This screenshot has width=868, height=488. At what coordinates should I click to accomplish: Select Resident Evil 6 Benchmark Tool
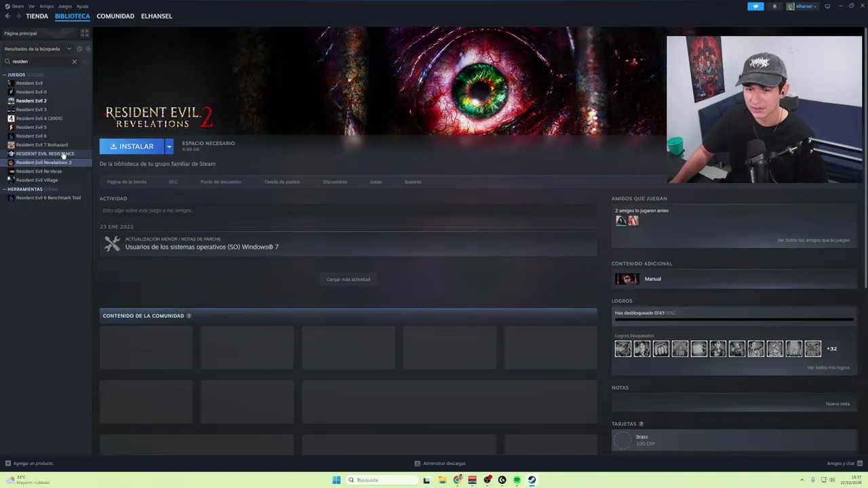[48, 198]
